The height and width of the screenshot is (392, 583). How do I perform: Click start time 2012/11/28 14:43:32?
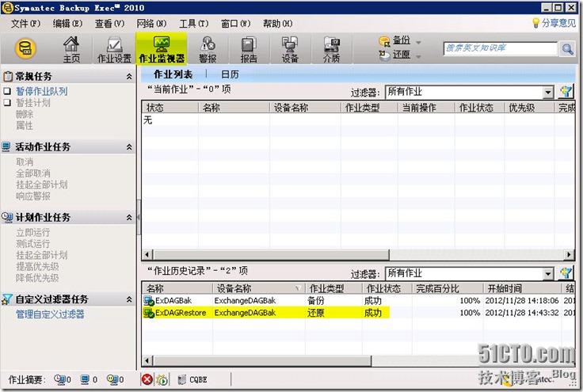click(522, 313)
